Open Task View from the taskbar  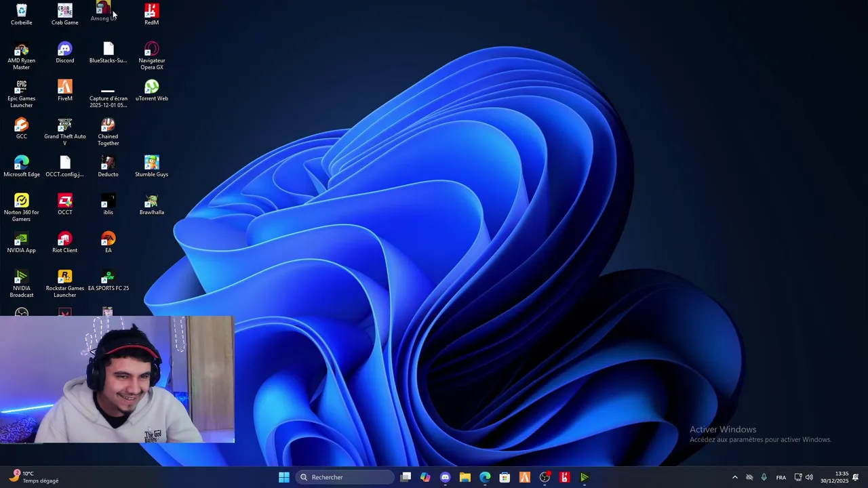click(406, 477)
